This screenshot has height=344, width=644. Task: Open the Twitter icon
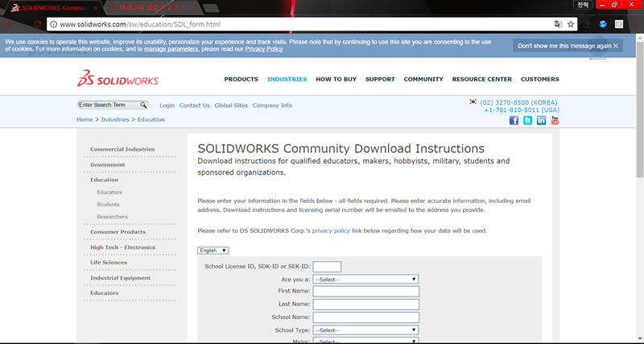coord(528,120)
